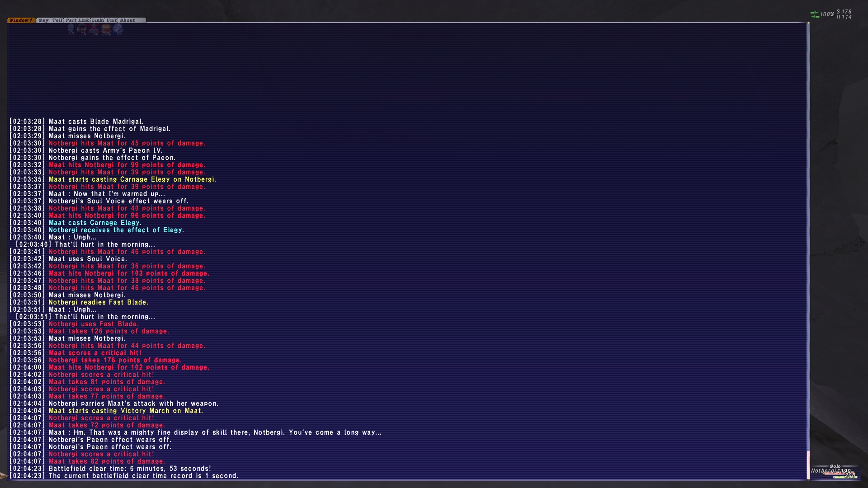The image size is (868, 488).
Task: Click Notbergi's green MP bar
Action: pos(845,477)
